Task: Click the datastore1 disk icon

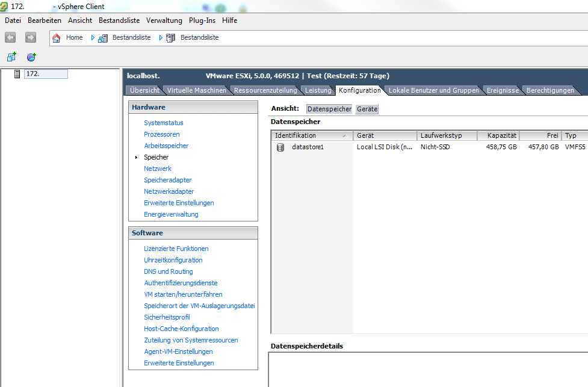Action: coord(280,147)
